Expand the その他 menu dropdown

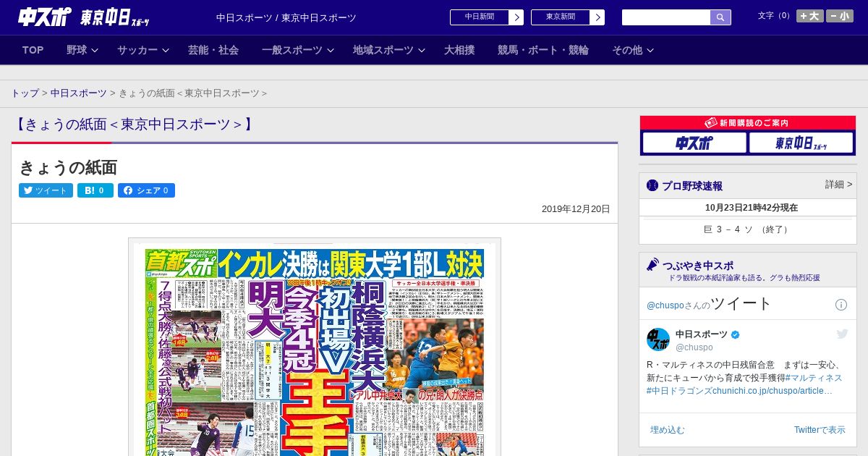click(633, 50)
